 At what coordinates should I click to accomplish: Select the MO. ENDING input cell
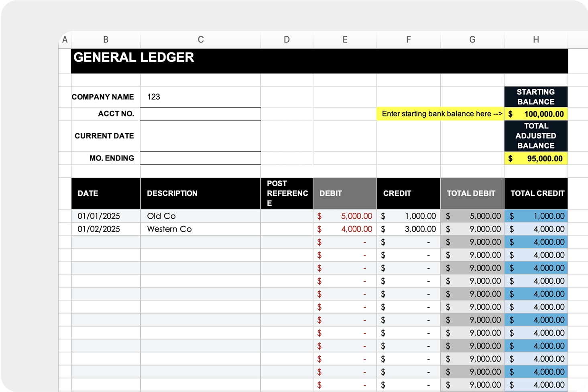(x=200, y=158)
